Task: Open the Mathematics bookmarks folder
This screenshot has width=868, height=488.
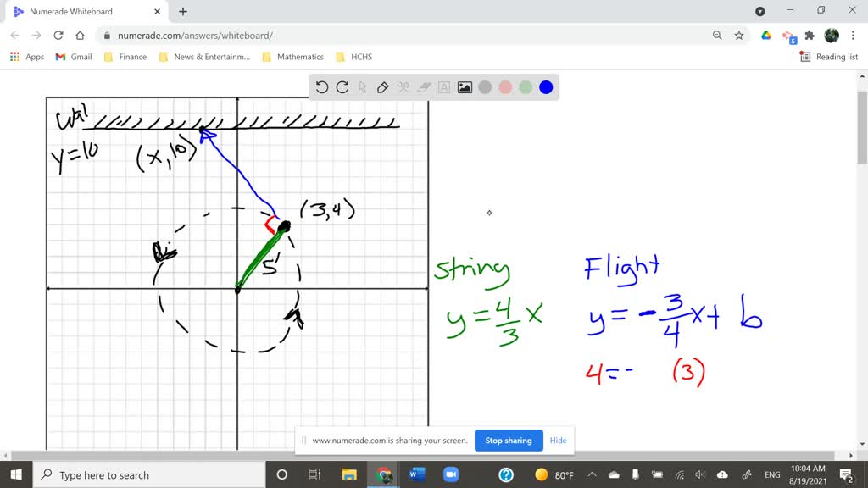Action: tap(292, 57)
